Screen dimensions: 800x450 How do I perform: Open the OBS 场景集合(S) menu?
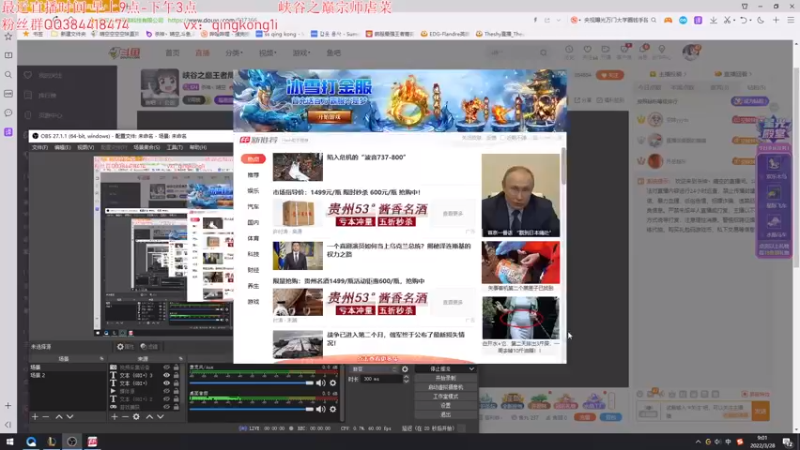coord(146,147)
